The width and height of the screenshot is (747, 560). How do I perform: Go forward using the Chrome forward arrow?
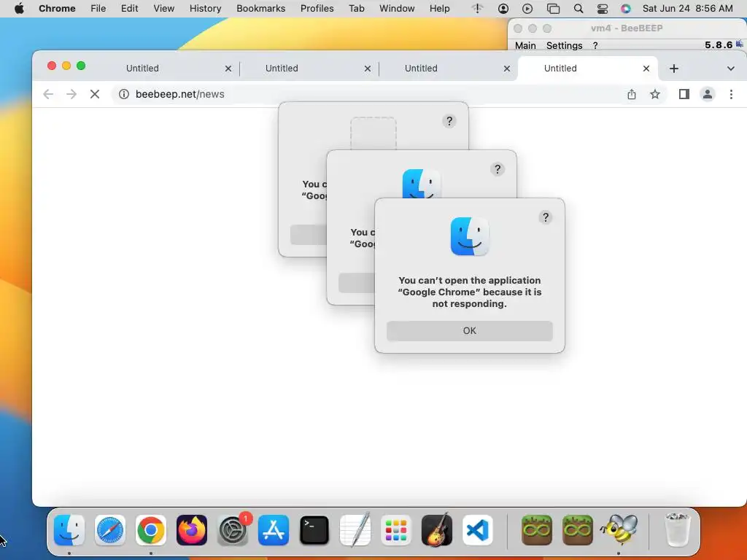coord(71,94)
